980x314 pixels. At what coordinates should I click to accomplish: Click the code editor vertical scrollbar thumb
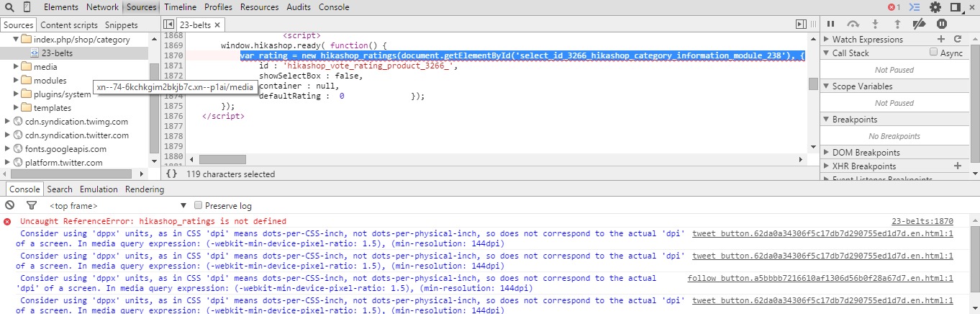[813, 84]
